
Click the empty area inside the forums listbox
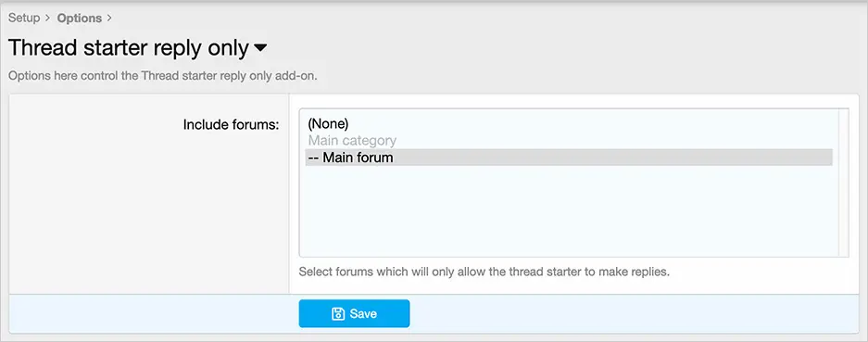(569, 210)
